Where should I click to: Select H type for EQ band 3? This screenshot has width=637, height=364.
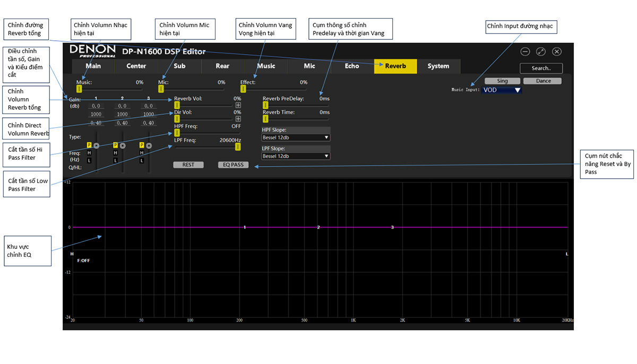[x=142, y=153]
